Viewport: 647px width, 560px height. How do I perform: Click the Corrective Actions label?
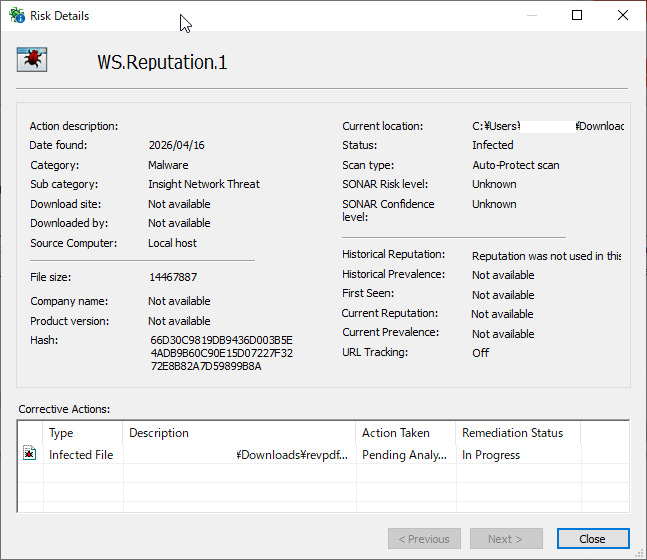64,409
